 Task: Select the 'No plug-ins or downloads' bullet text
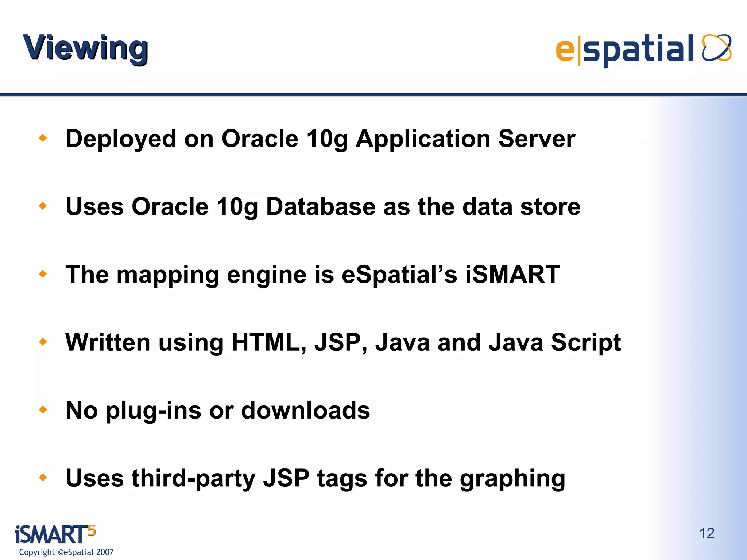pos(218,411)
